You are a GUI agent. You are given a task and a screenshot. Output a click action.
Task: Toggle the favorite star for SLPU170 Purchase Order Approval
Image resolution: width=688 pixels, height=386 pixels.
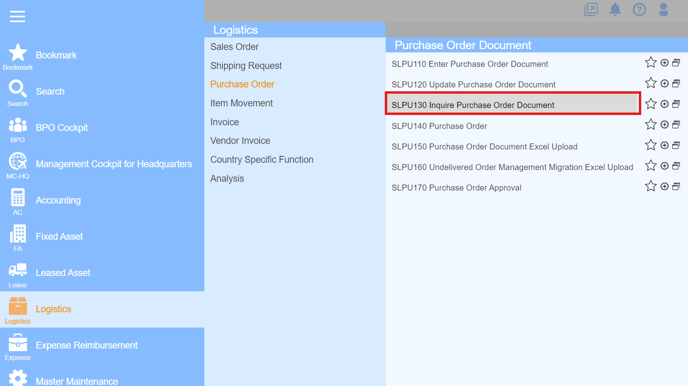[x=651, y=186]
